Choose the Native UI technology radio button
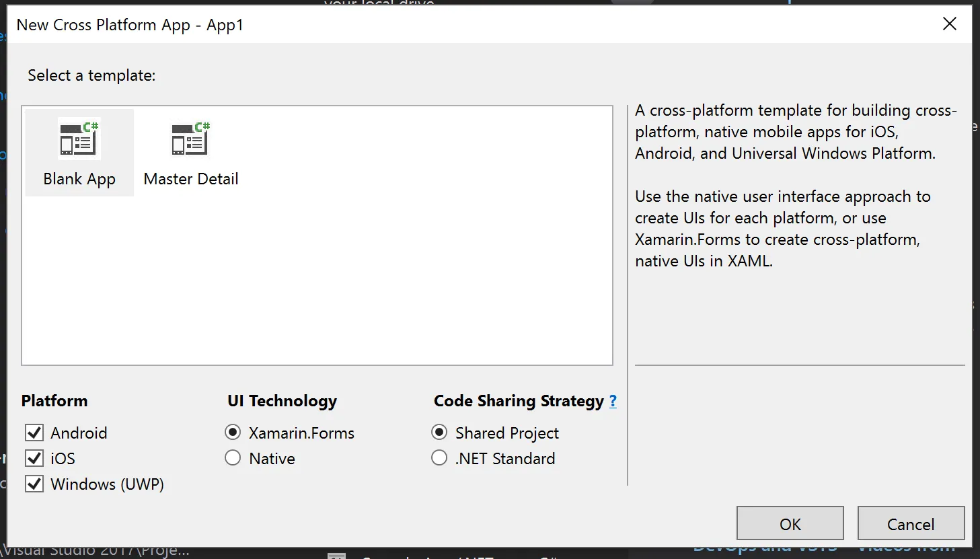Image resolution: width=980 pixels, height=559 pixels. tap(233, 458)
